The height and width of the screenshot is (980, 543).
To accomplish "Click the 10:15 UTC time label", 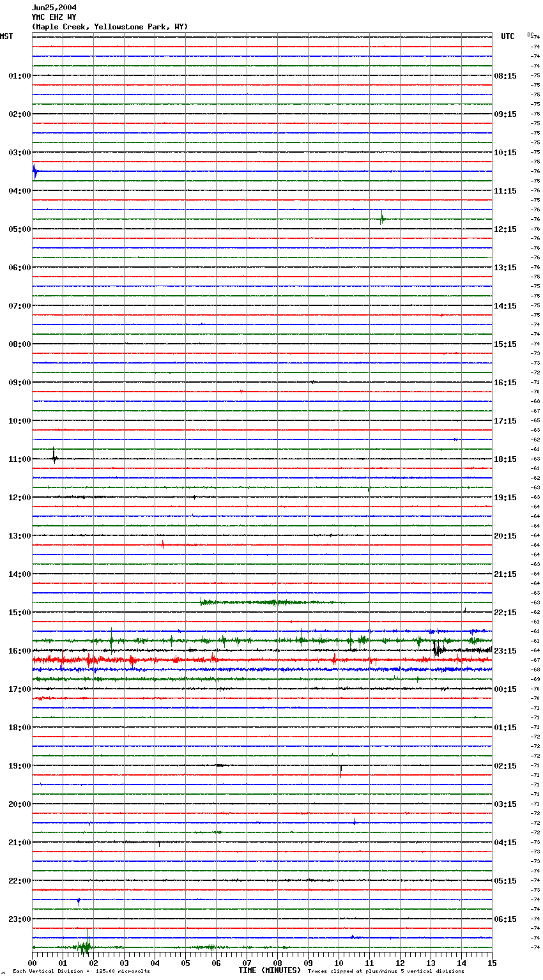I will 505,153.
